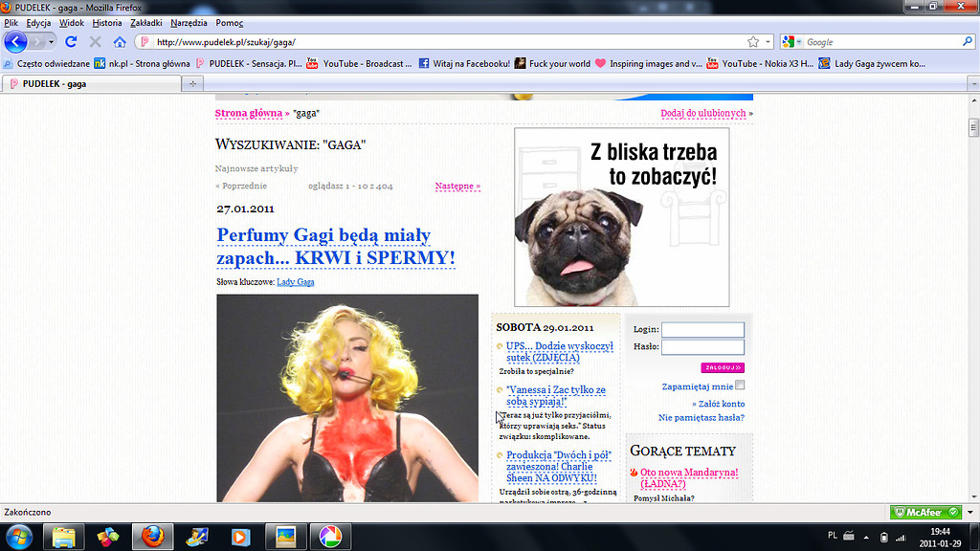Viewport: 980px width, 551px height.
Task: Tick the Zapamiętaj mnie checkbox
Action: [740, 385]
